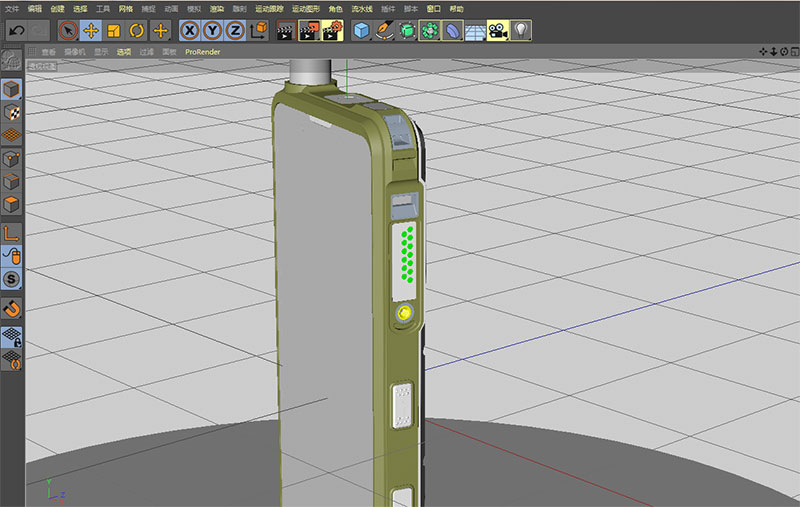Open the 帮助 menu
800x507 pixels.
pos(457,9)
